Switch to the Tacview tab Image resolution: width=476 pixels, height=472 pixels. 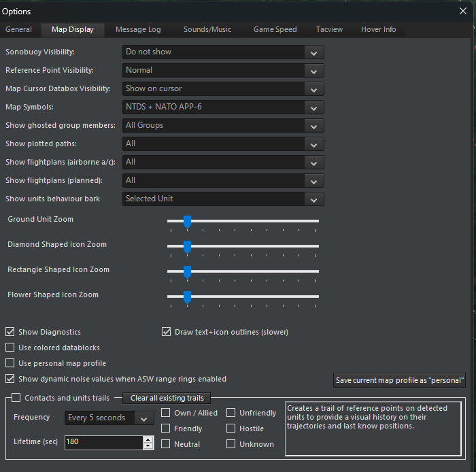pos(329,29)
